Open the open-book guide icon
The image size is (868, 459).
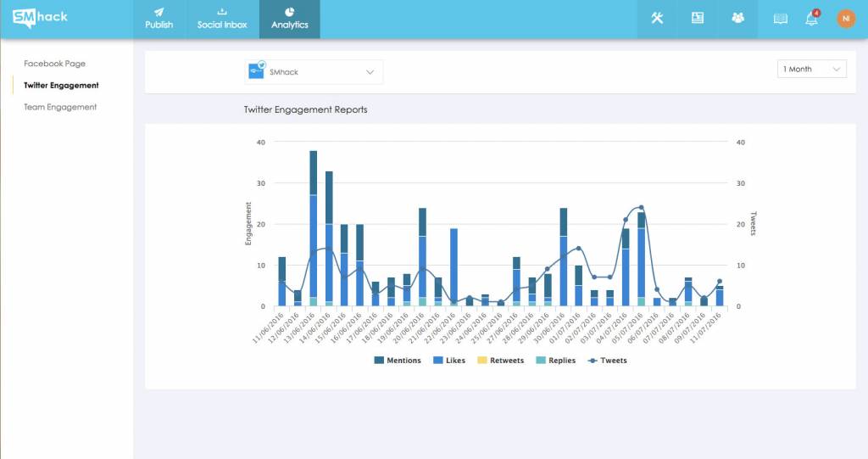[781, 19]
